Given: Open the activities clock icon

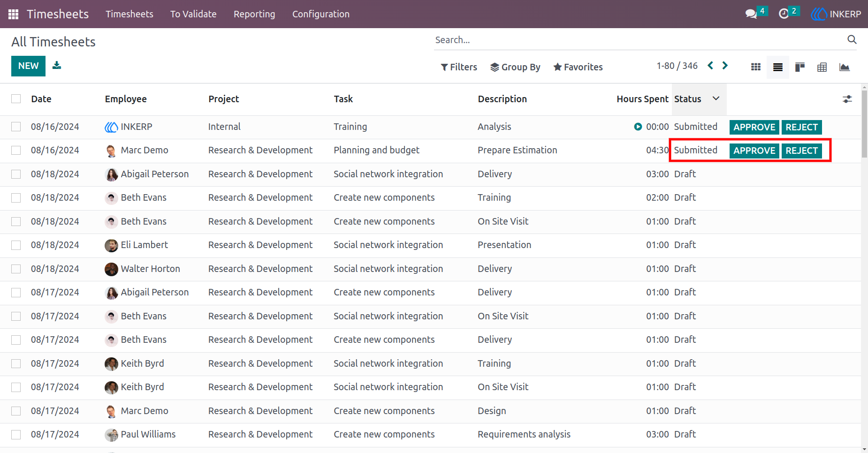Looking at the screenshot, I should tap(784, 14).
